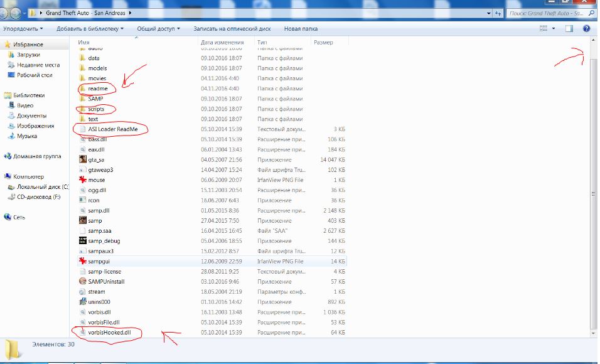The image size is (600, 364).
Task: Select the readme folder name
Action: 97,88
